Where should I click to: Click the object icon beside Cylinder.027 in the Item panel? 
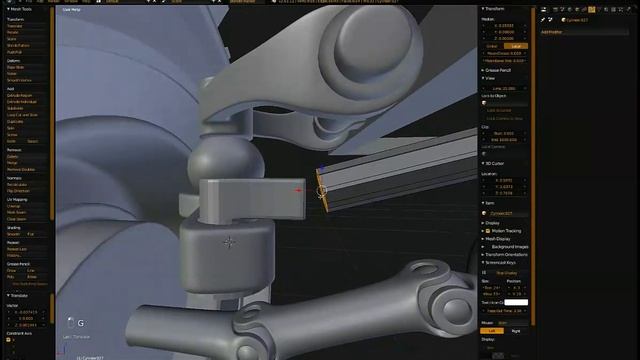point(484,213)
